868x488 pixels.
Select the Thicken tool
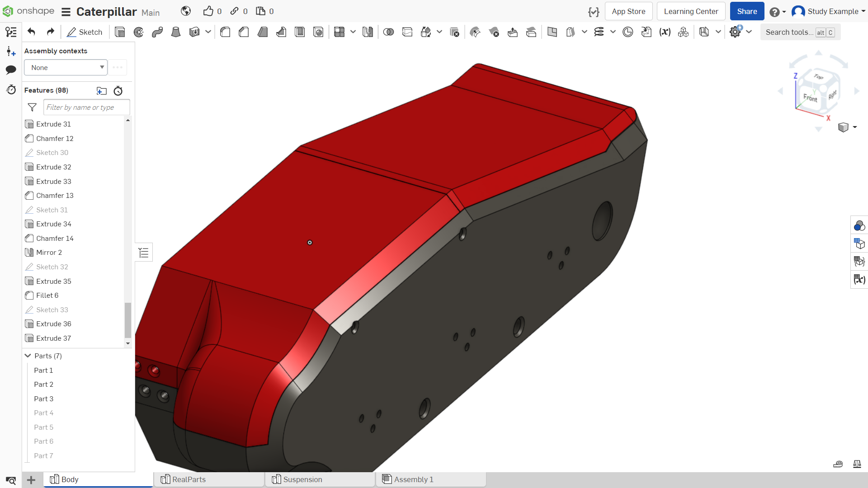point(194,32)
